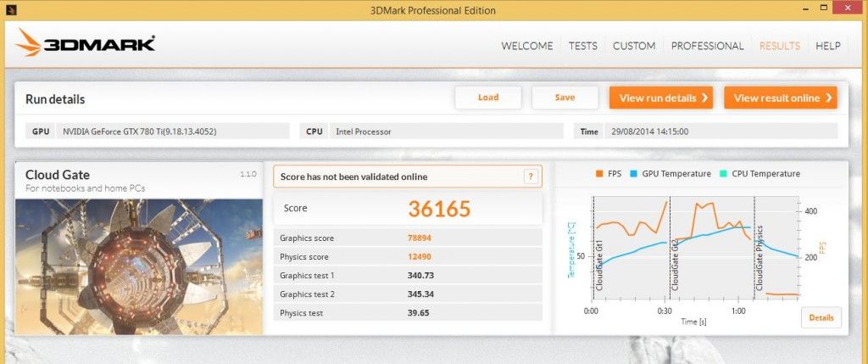Click the version number 1.1.0

248,174
